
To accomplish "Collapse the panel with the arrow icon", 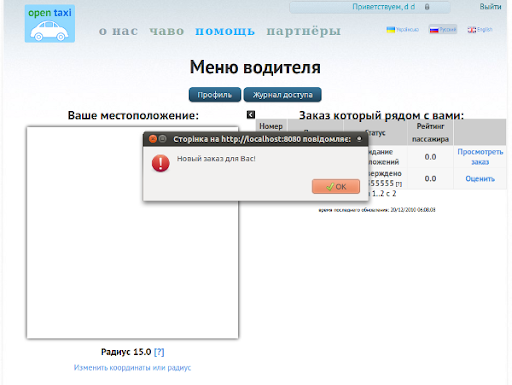I will (251, 115).
